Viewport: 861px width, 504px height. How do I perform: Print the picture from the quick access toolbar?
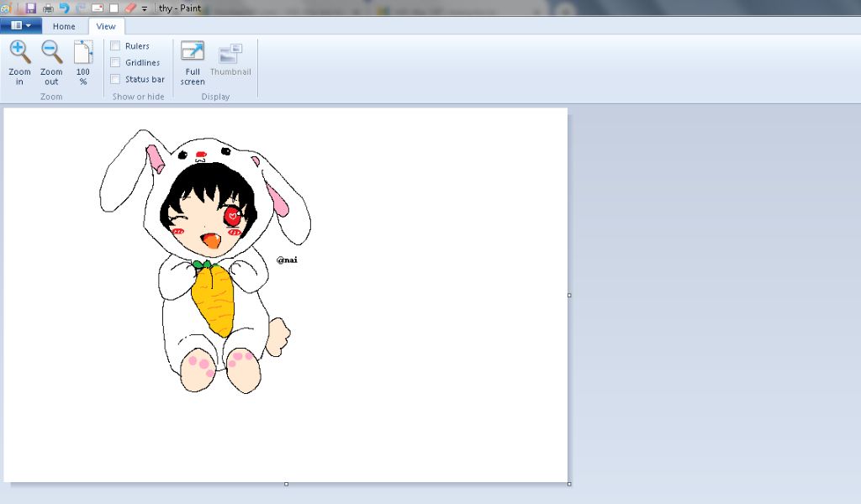point(48,8)
